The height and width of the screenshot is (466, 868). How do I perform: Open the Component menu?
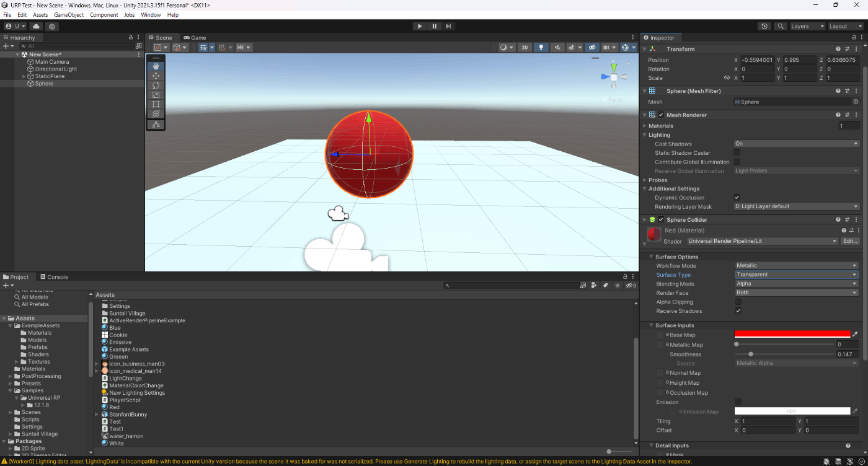point(104,15)
